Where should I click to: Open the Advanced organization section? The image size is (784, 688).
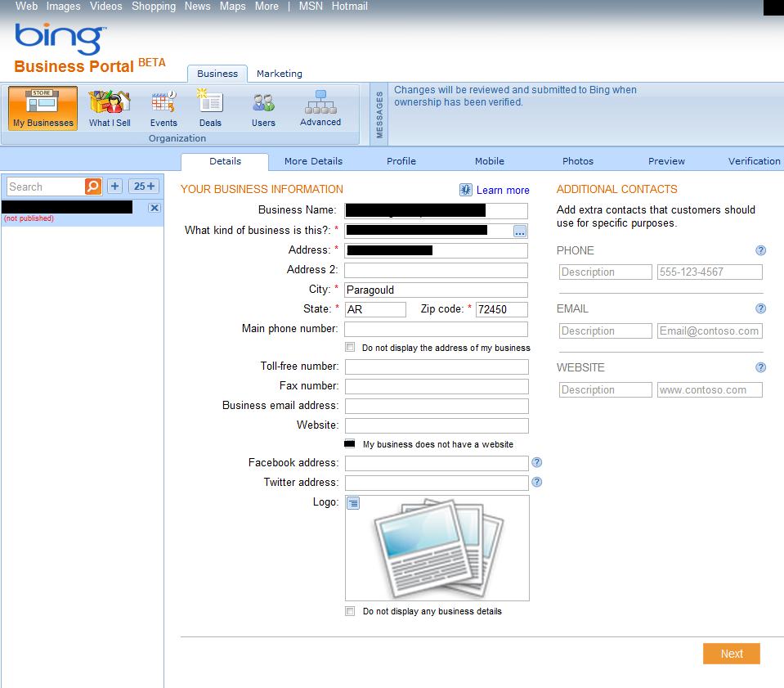tap(320, 108)
